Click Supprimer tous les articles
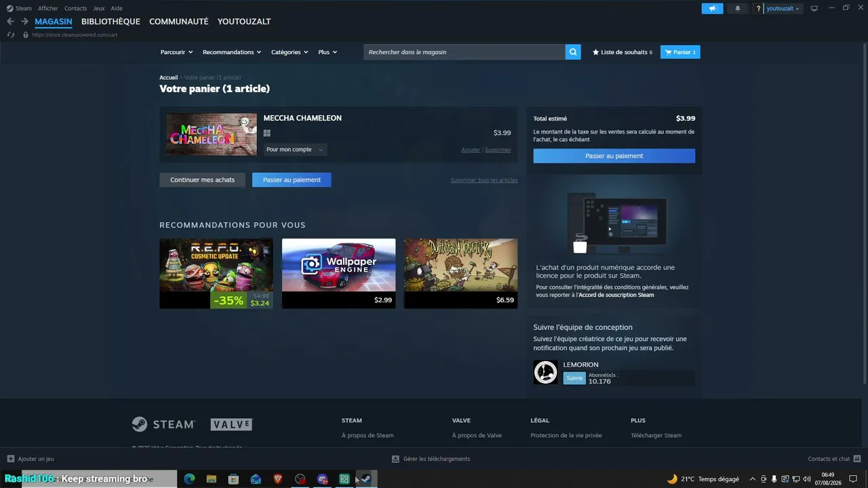This screenshot has height=488, width=868. click(484, 180)
